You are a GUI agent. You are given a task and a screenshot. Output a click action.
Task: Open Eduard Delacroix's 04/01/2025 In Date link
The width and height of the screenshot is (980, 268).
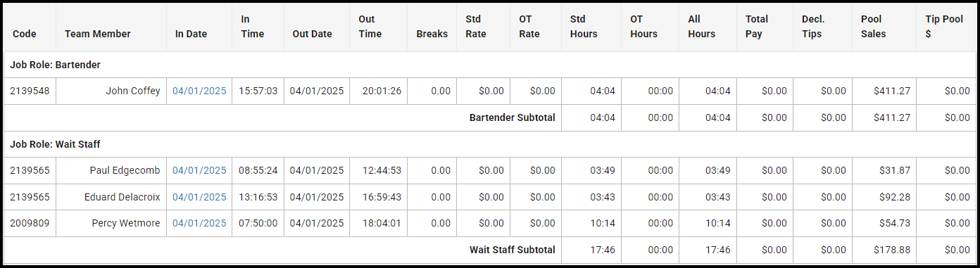tap(199, 197)
